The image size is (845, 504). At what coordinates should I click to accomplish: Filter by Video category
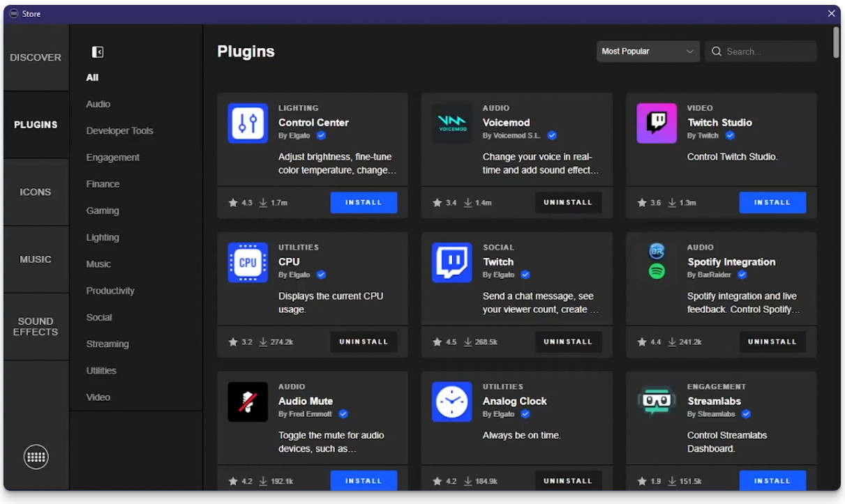(x=98, y=397)
